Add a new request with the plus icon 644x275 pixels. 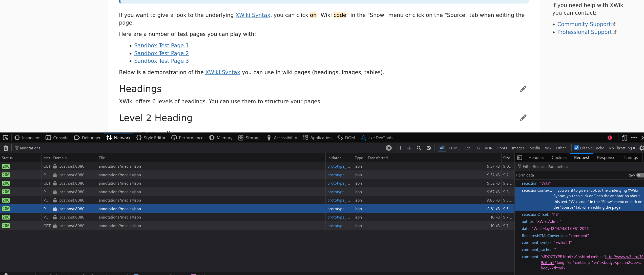coord(409,148)
